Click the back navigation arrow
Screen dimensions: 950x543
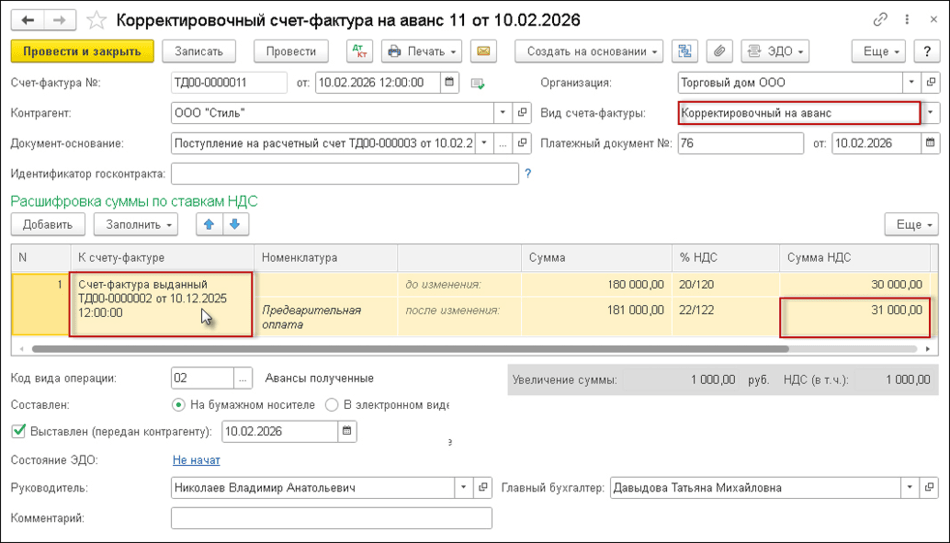(x=27, y=20)
